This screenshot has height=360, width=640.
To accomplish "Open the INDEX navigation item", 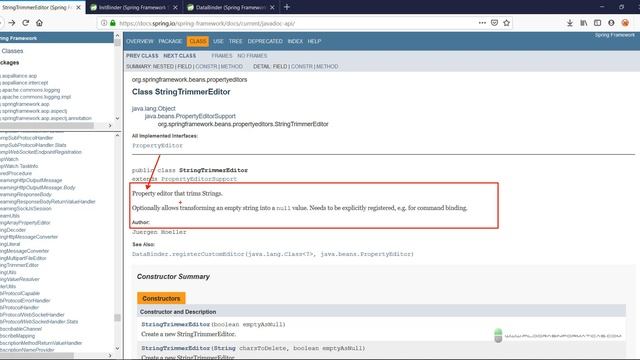I will coord(295,41).
